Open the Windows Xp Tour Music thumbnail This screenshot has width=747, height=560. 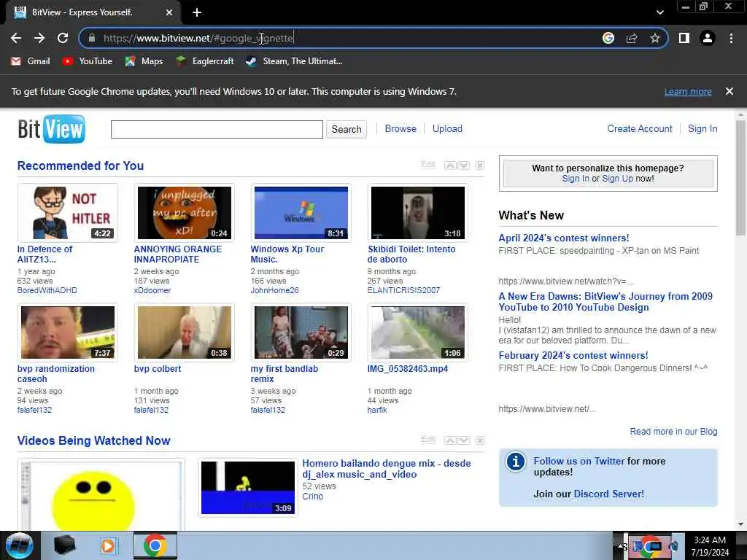301,213
